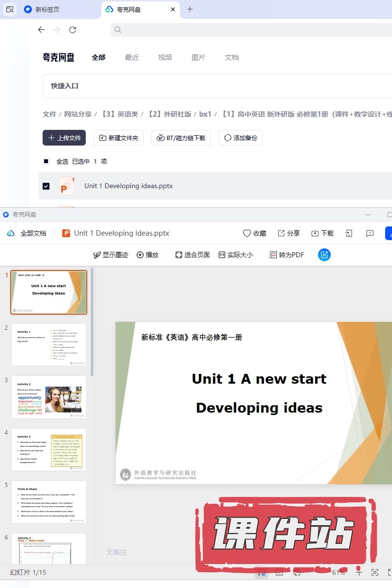
Task: Click 下载 to download the pptx
Action: click(x=322, y=233)
